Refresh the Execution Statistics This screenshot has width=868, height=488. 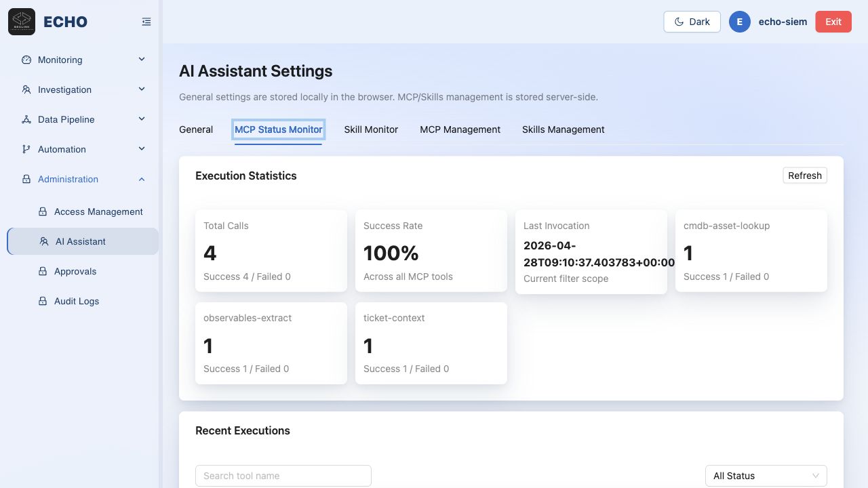pos(805,176)
